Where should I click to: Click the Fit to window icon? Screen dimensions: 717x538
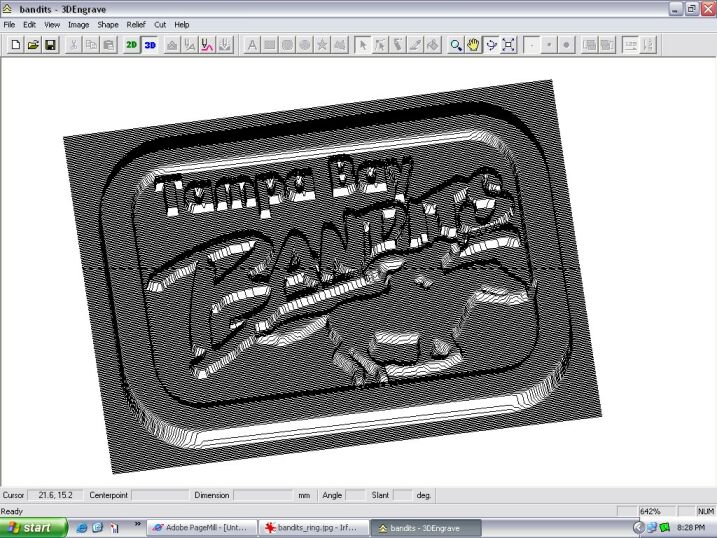pos(508,45)
